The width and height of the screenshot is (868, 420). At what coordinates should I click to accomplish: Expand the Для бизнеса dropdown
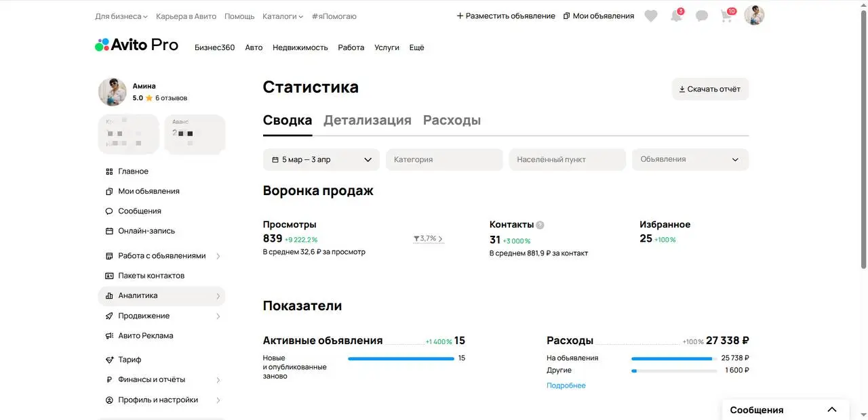pyautogui.click(x=121, y=16)
